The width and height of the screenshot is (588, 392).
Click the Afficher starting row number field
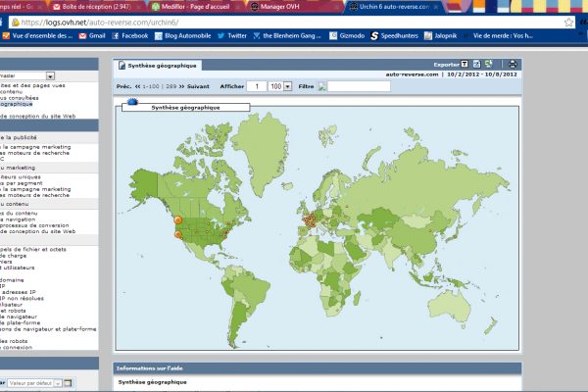pyautogui.click(x=258, y=86)
